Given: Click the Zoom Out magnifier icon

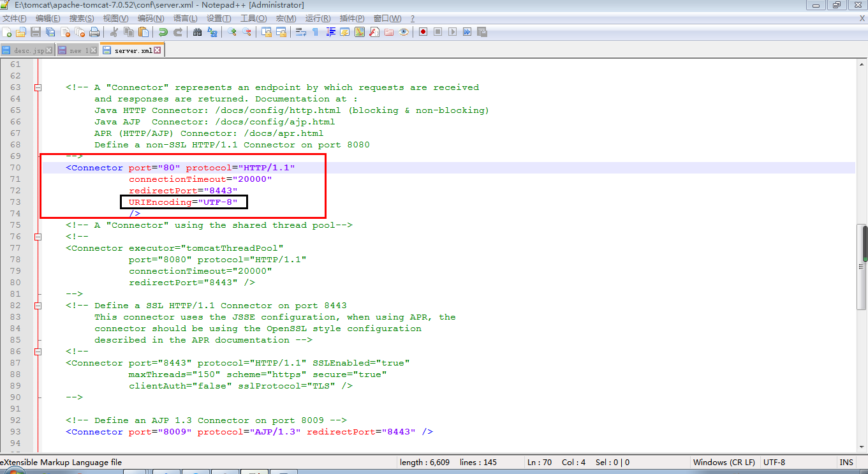Looking at the screenshot, I should [x=247, y=32].
